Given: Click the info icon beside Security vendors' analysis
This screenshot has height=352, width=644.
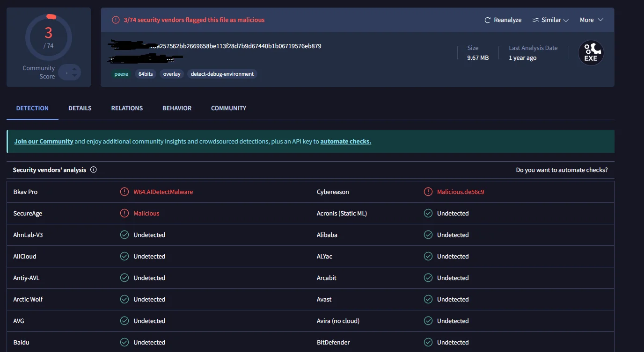Looking at the screenshot, I should (x=94, y=170).
